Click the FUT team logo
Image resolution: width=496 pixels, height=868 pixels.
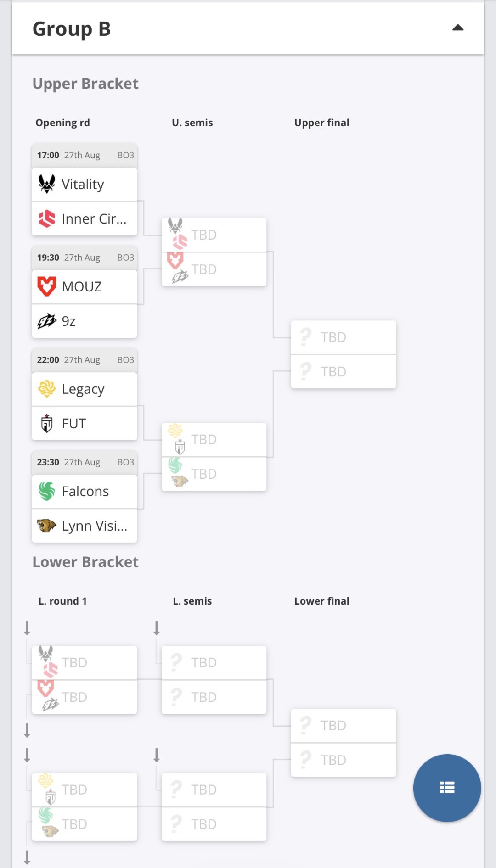47,423
